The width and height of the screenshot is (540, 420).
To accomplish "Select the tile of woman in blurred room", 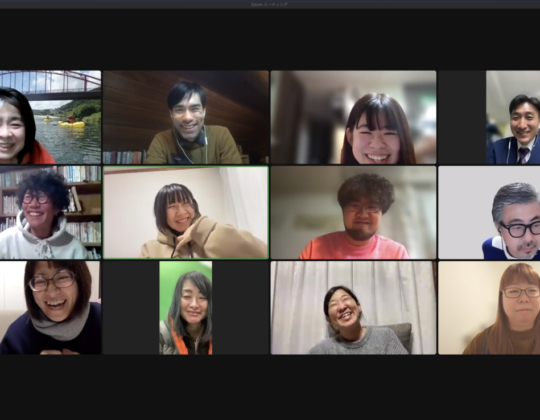I will tap(353, 117).
